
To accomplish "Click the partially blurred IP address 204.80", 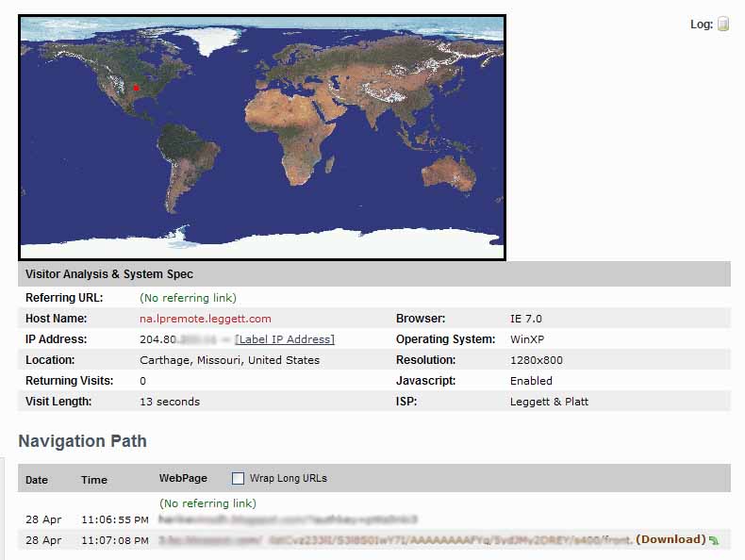I will coord(178,339).
